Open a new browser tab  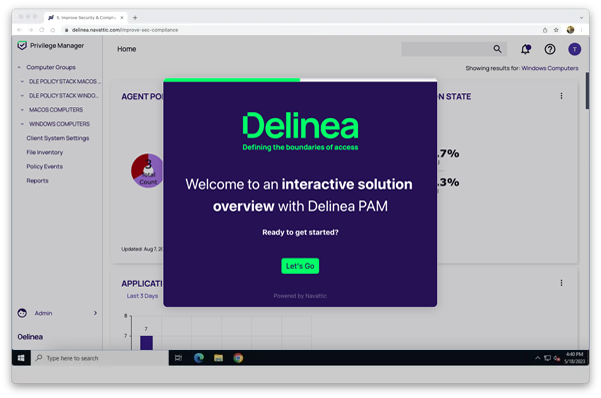pos(135,18)
